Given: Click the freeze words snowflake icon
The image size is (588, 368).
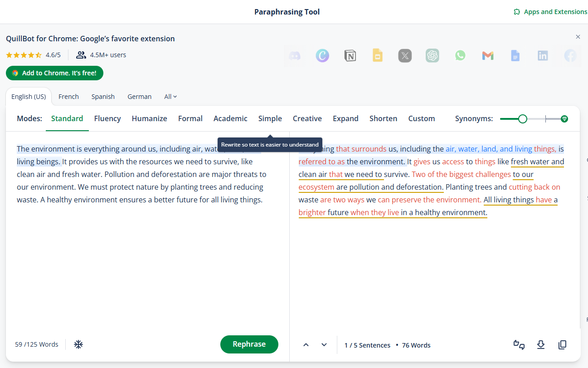Looking at the screenshot, I should tap(78, 344).
